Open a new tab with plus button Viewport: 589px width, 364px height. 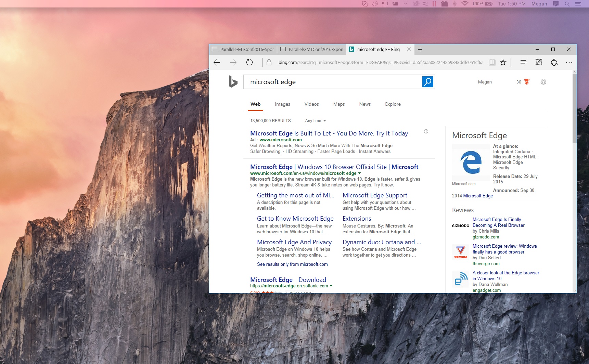(x=420, y=49)
